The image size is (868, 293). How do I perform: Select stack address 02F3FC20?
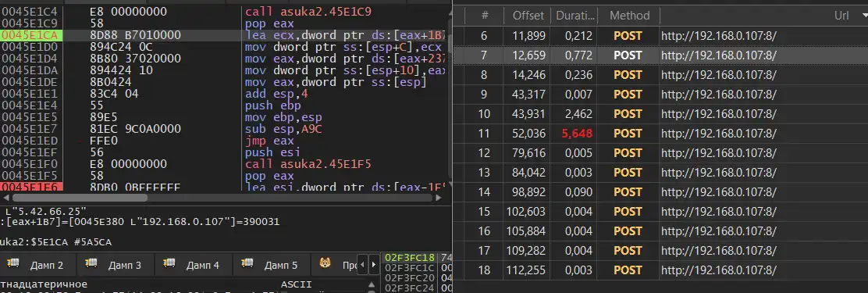[x=410, y=278]
